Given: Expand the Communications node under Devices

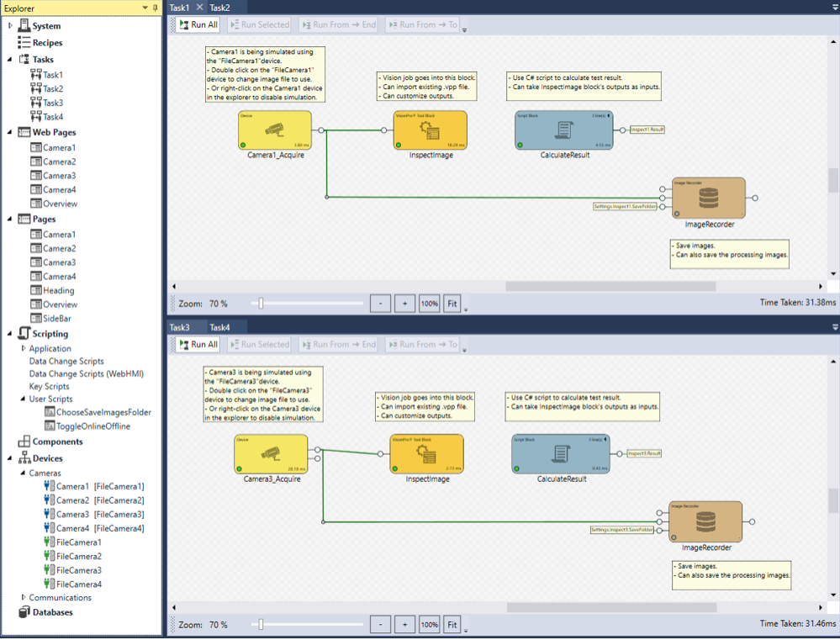Looking at the screenshot, I should tap(24, 598).
